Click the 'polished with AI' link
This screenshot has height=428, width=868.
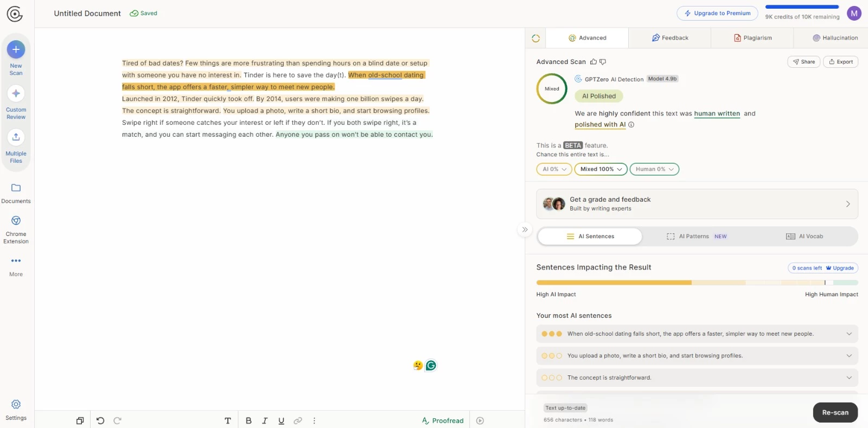coord(600,125)
